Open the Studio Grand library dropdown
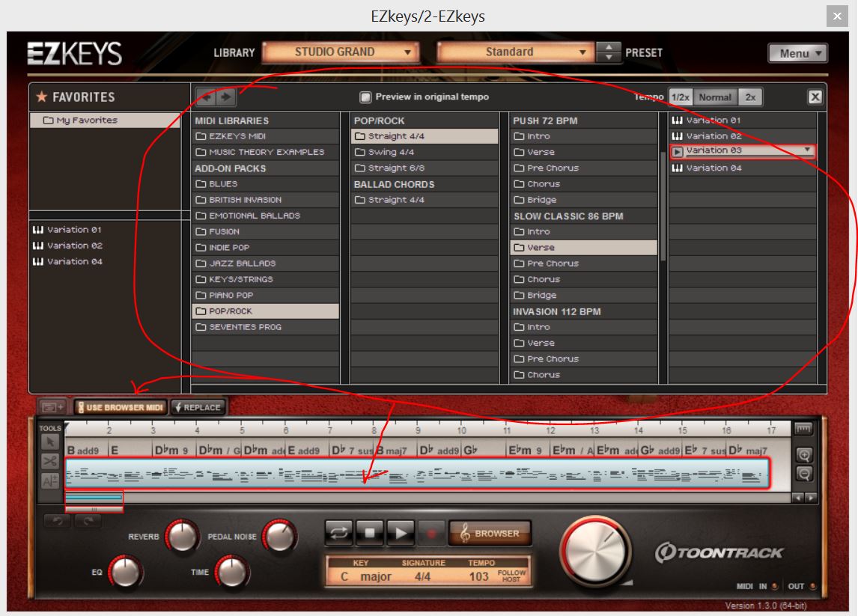Screen dimensions: 858x616 [x=341, y=52]
